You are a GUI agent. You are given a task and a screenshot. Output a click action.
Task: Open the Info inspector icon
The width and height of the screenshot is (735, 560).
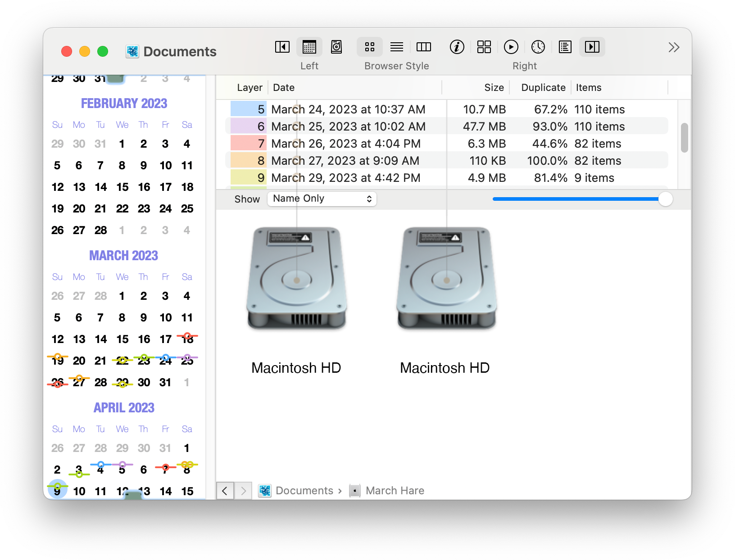click(x=457, y=47)
